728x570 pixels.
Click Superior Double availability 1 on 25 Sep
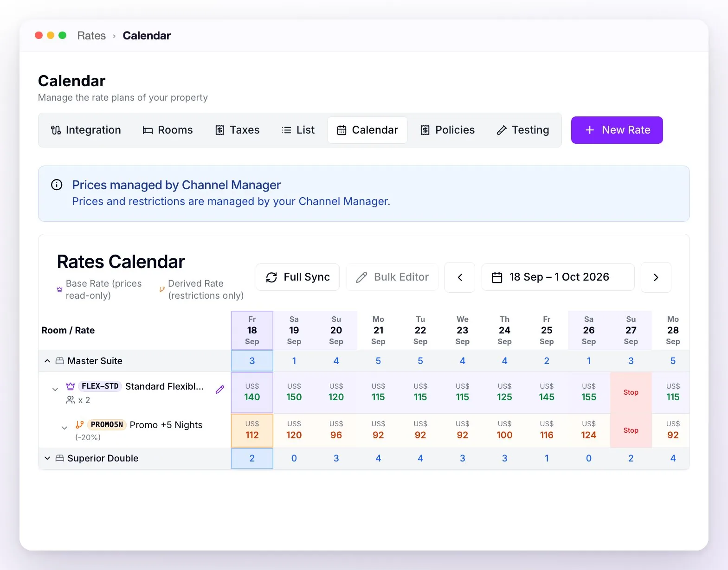(x=547, y=458)
